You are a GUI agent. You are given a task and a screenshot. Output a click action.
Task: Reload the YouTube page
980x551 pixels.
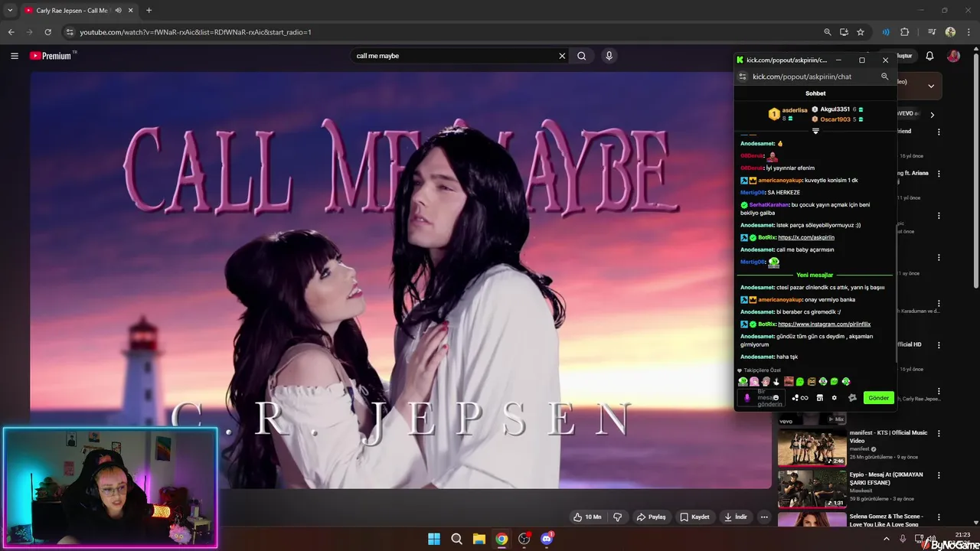click(47, 32)
